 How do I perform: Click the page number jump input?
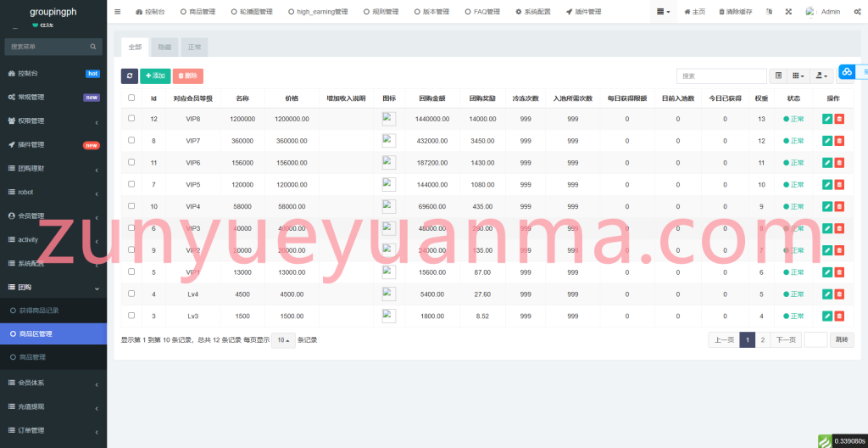pyautogui.click(x=815, y=340)
